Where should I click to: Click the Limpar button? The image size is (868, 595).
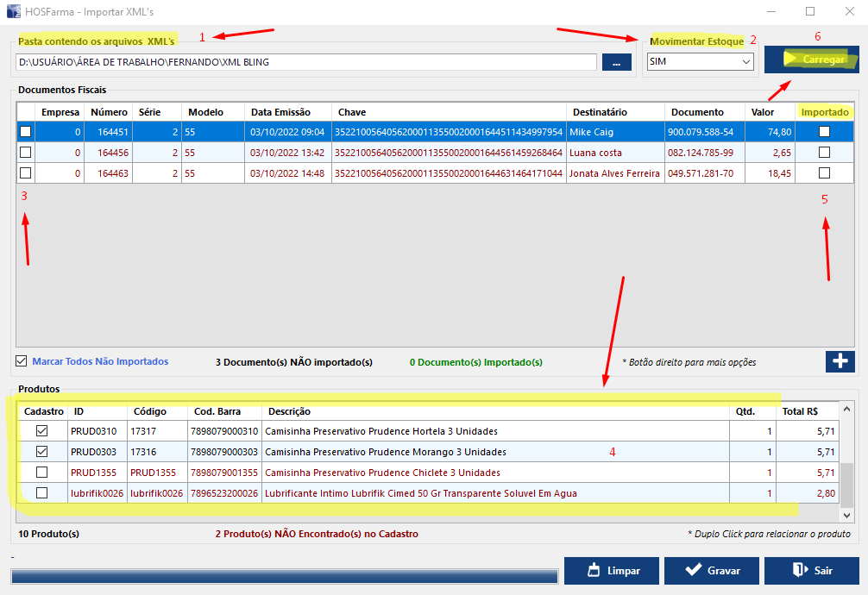612,571
